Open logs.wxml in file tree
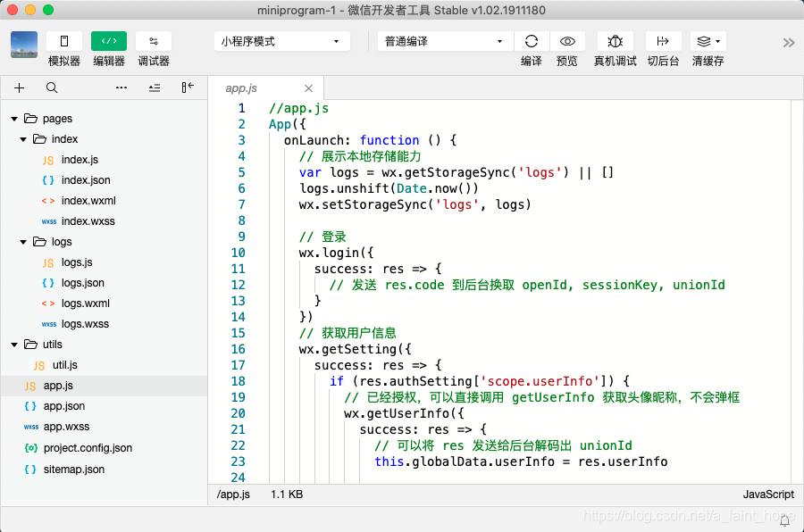Screen dimensions: 804x532 coord(104,303)
